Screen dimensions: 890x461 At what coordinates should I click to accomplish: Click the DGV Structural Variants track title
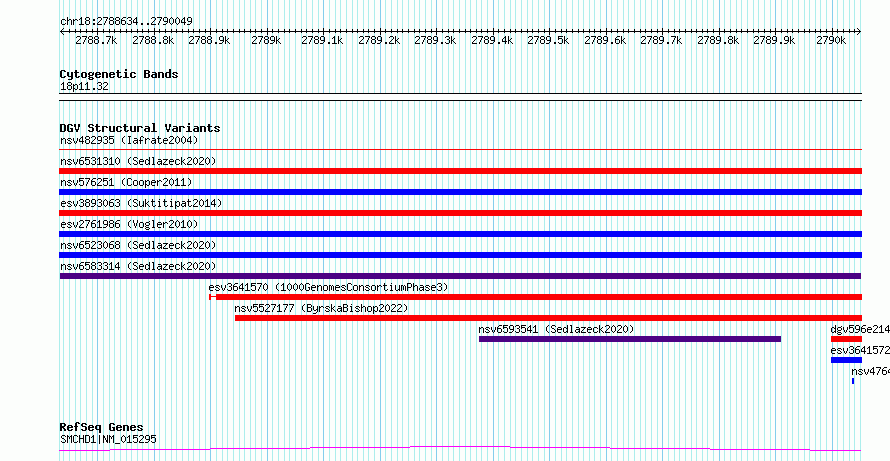pos(140,128)
